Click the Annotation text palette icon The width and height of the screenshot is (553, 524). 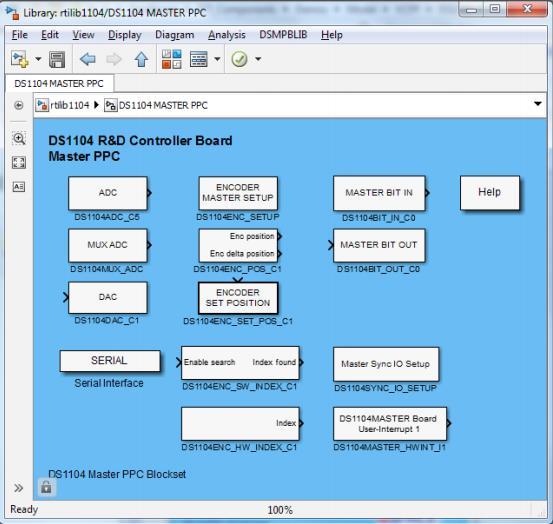(x=19, y=187)
